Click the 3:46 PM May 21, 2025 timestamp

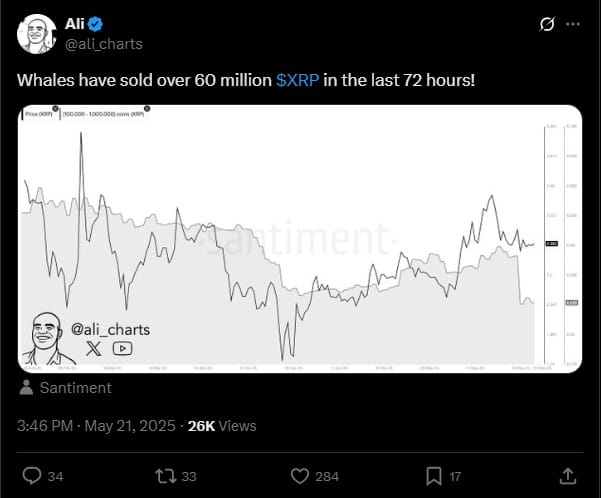96,426
